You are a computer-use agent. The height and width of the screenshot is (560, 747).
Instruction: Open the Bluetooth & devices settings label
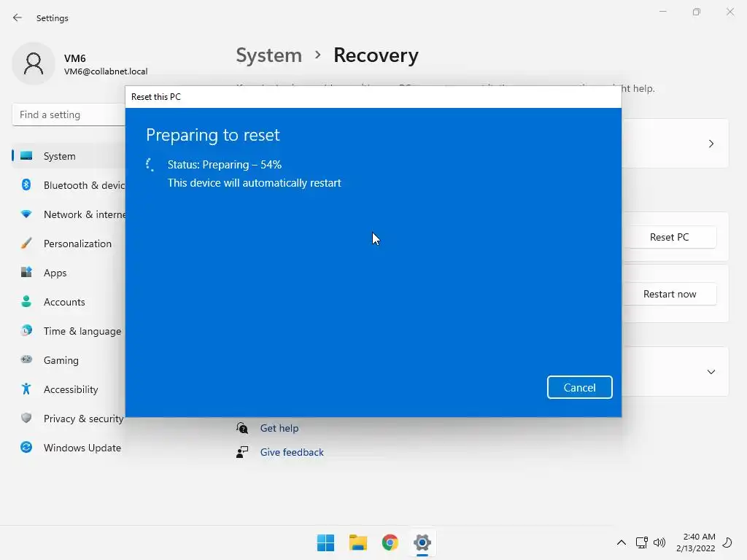(85, 185)
